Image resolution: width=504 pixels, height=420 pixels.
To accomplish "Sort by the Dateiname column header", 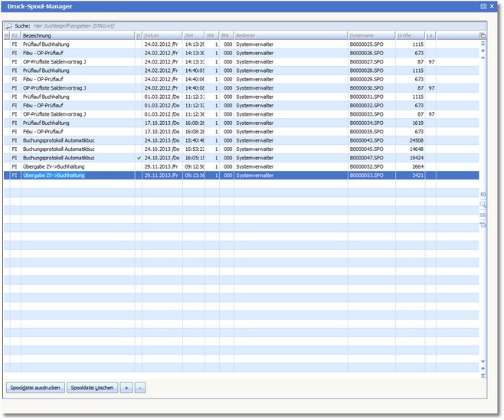I will click(371, 36).
